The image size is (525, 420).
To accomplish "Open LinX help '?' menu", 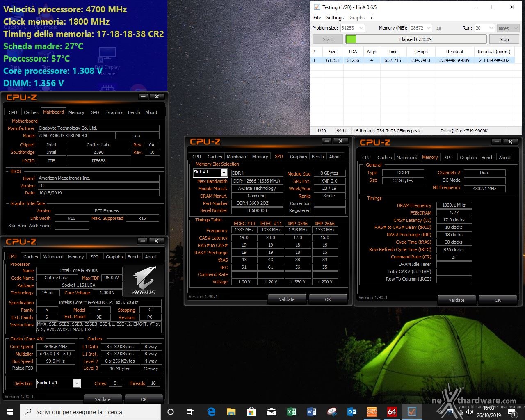I will click(371, 18).
